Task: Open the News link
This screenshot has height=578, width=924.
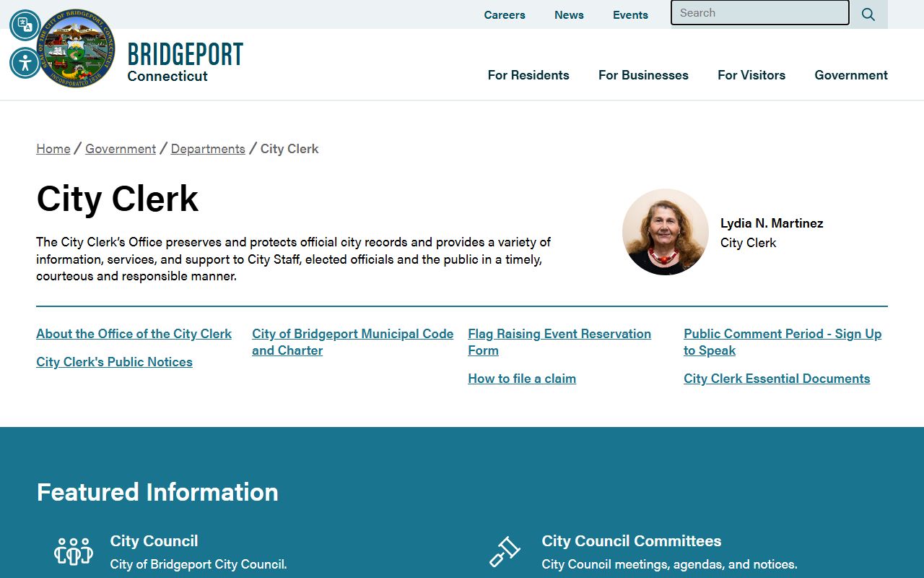Action: pyautogui.click(x=569, y=15)
